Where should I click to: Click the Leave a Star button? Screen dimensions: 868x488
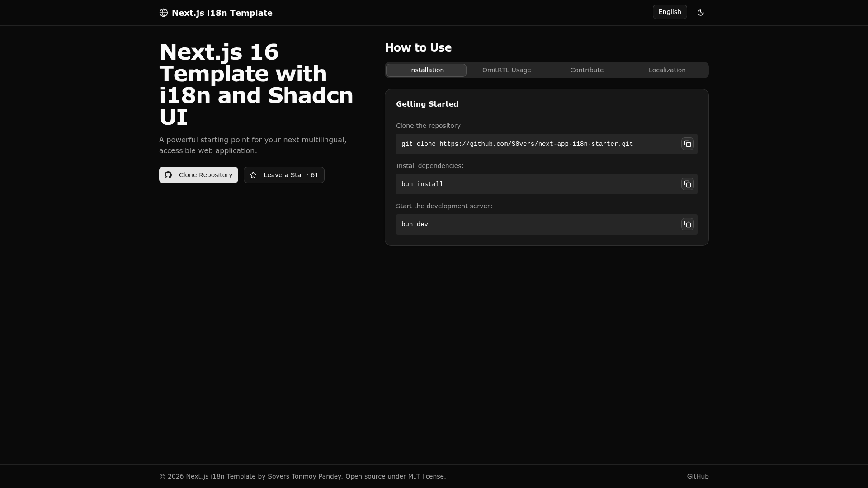coord(284,175)
